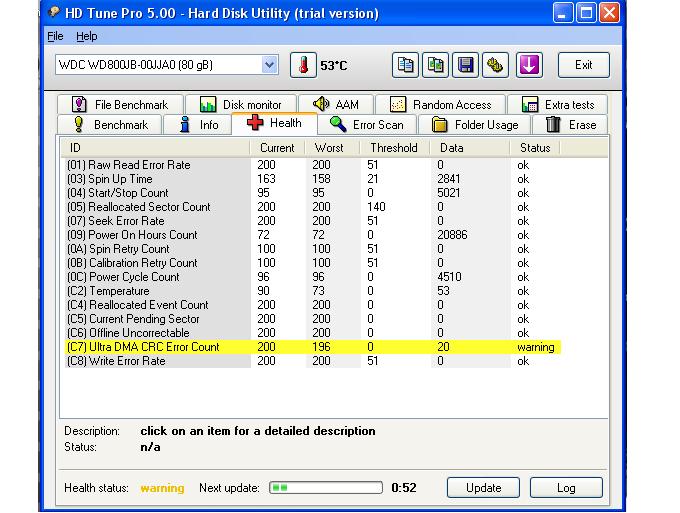This screenshot has width=680, height=513.
Task: Switch to the Error Scan tab
Action: coord(367,125)
